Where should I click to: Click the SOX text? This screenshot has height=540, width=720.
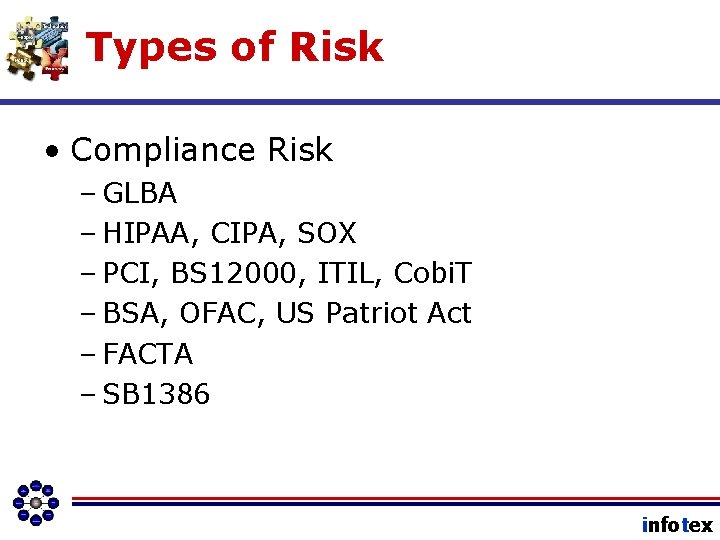(328, 233)
